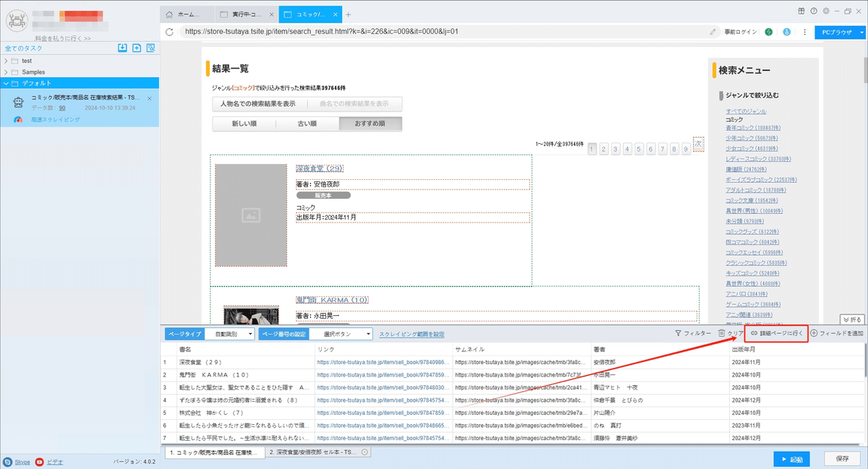The height and width of the screenshot is (469, 868).
Task: Click the search tasks icon in sidebar
Action: (x=150, y=48)
